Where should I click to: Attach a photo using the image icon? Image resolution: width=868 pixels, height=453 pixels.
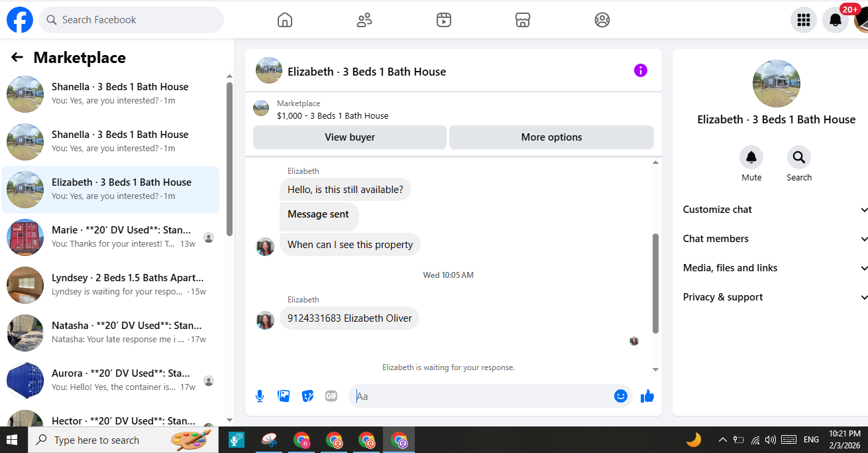[x=284, y=396]
